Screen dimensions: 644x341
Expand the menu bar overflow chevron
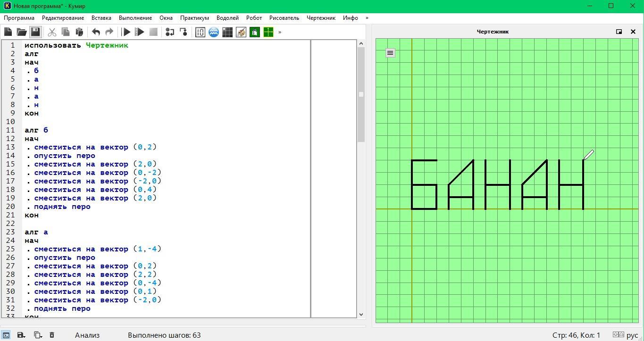[x=367, y=18]
